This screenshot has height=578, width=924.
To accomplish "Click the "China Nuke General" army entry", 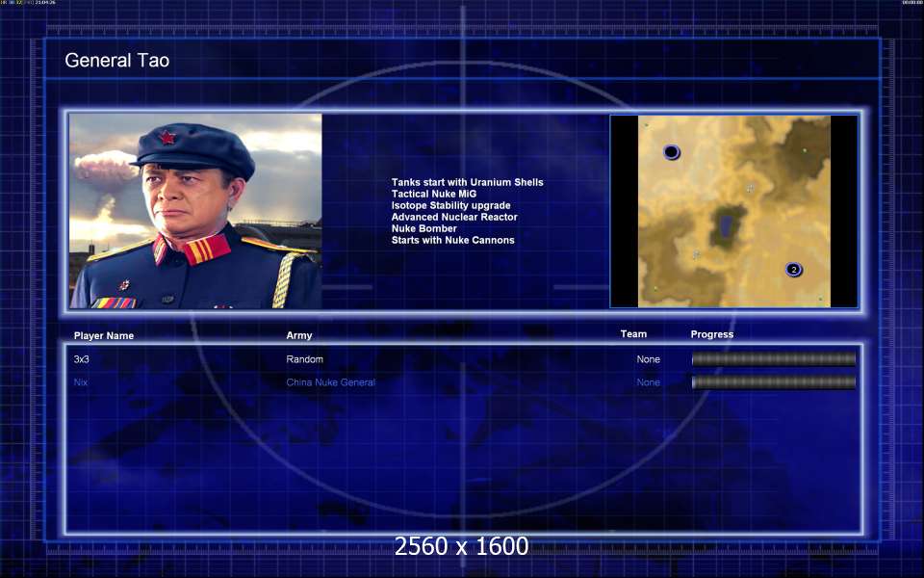I will tap(330, 382).
